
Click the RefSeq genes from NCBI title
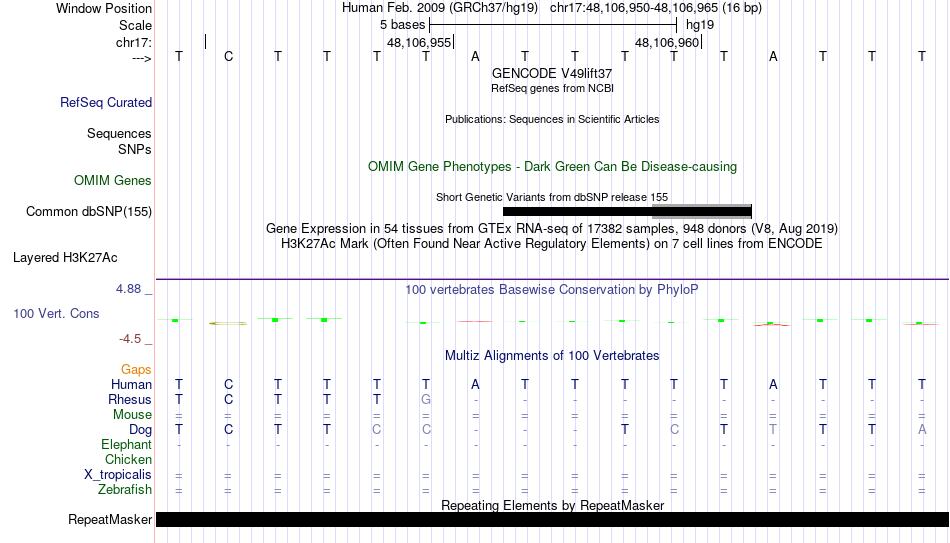tap(553, 88)
